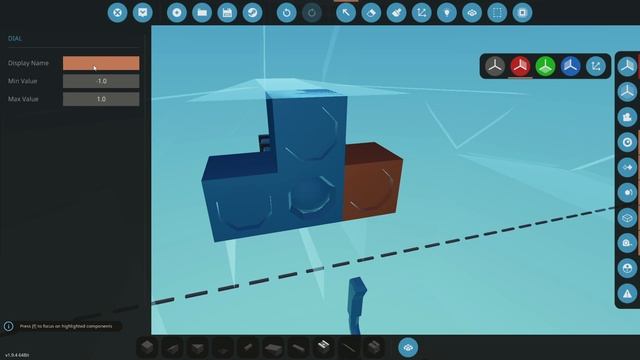Select the paintbrush tool
This screenshot has height=360, width=640.
[x=396, y=13]
